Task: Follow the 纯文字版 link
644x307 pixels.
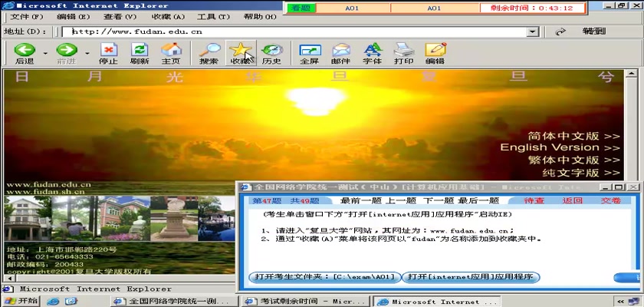Action: (581, 173)
